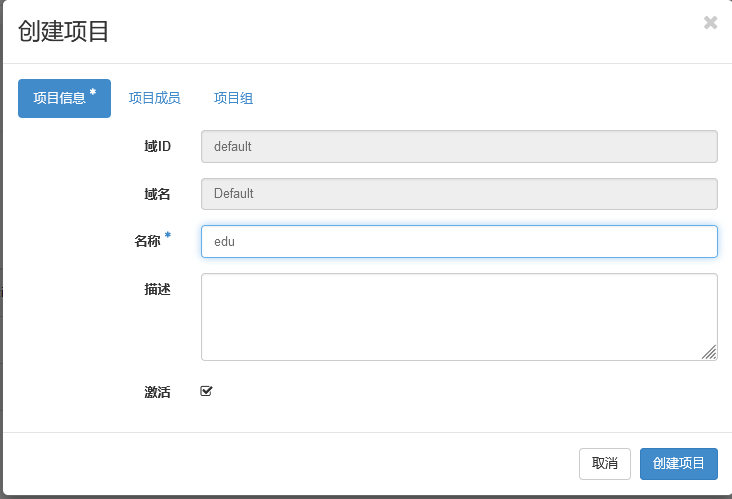Screen dimensions: 732x499
Task: Focus the 名称 input containing edu
Action: [x=459, y=241]
